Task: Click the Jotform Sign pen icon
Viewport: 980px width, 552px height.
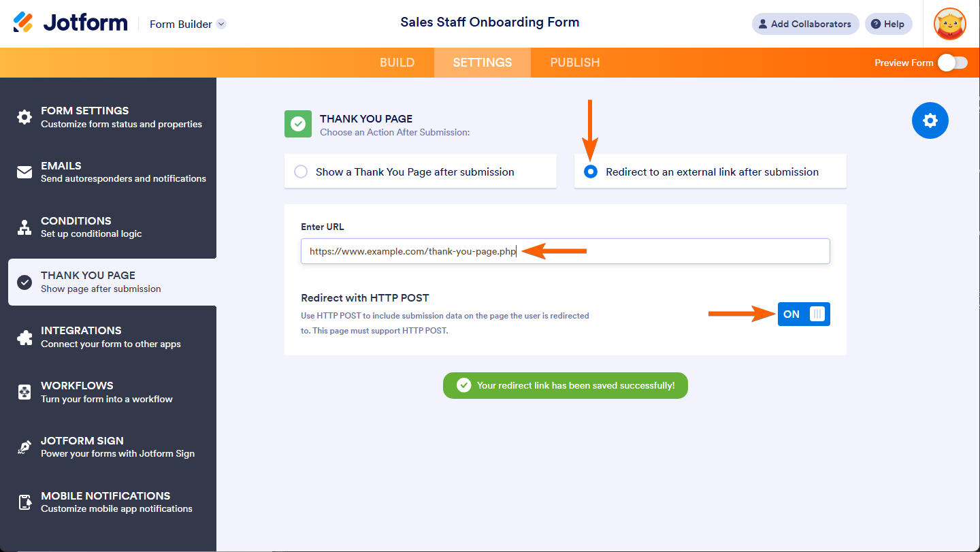Action: pyautogui.click(x=24, y=447)
